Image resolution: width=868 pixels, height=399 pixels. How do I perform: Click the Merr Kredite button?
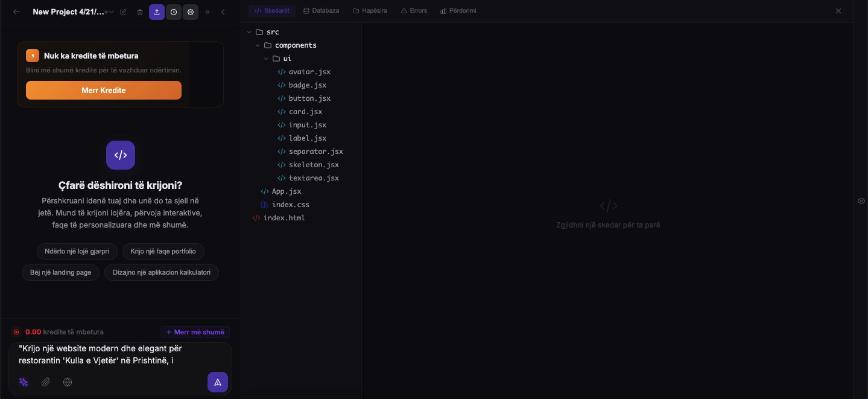103,90
